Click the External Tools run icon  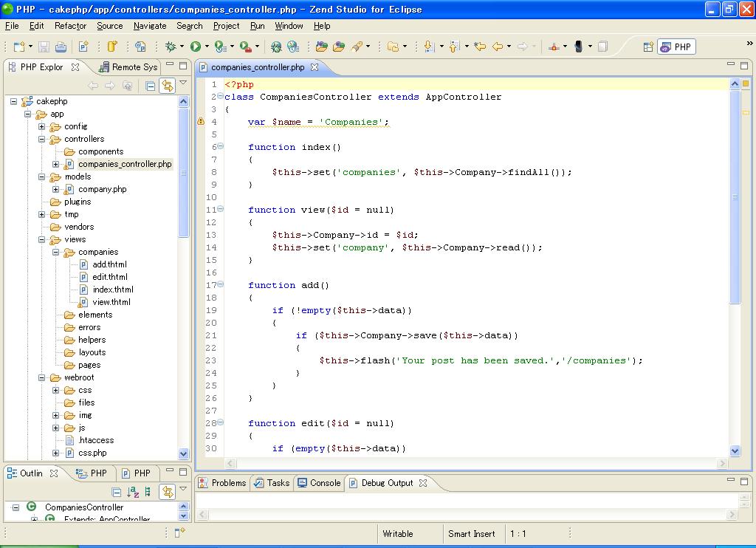245,47
